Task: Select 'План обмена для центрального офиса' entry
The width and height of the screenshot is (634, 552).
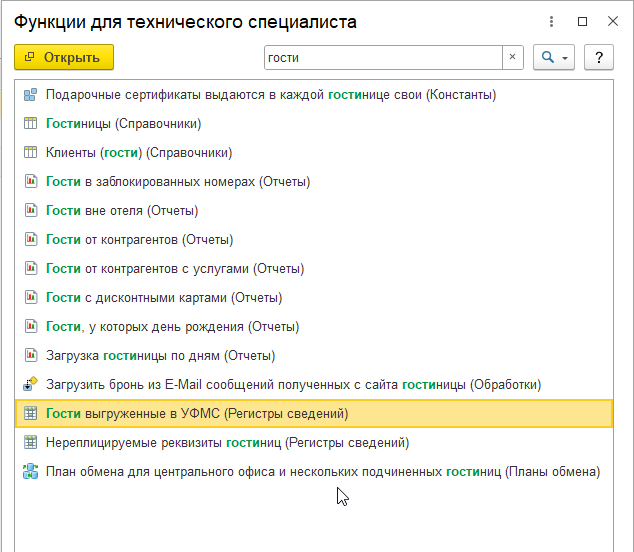Action: coord(314,472)
